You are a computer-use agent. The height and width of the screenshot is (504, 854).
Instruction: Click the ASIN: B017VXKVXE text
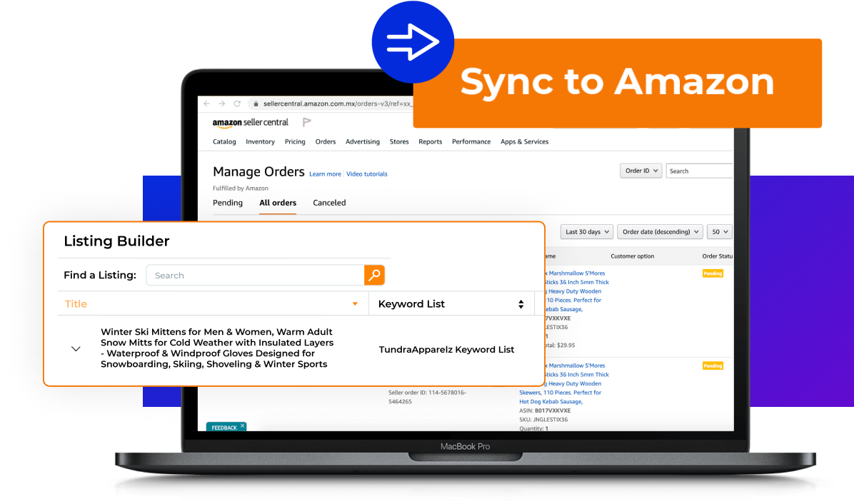click(x=545, y=410)
